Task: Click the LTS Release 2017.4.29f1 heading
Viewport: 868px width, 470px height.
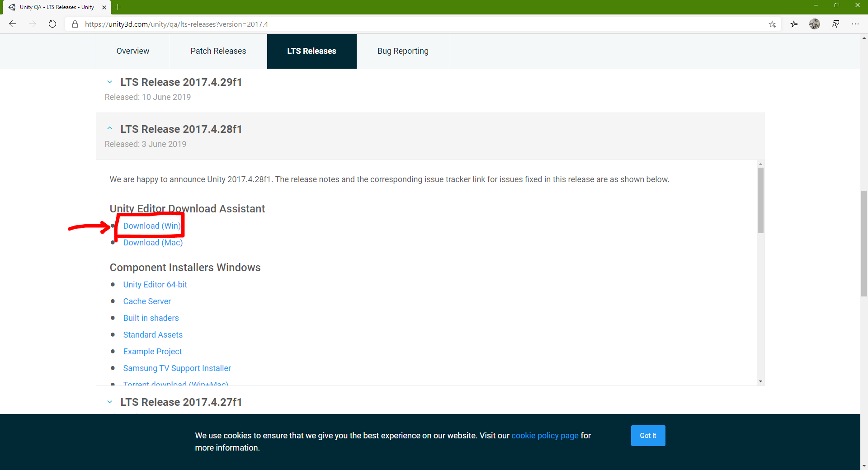Action: (181, 82)
